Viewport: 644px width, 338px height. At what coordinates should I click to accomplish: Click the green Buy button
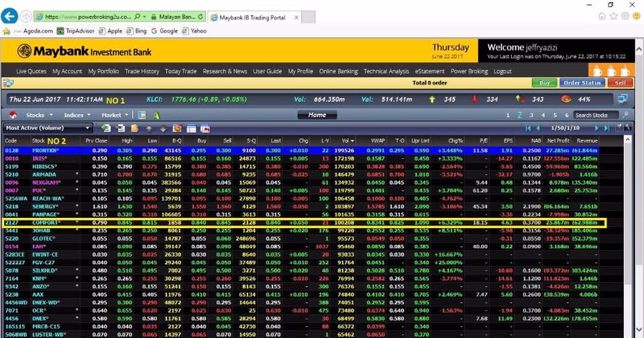[x=544, y=82]
